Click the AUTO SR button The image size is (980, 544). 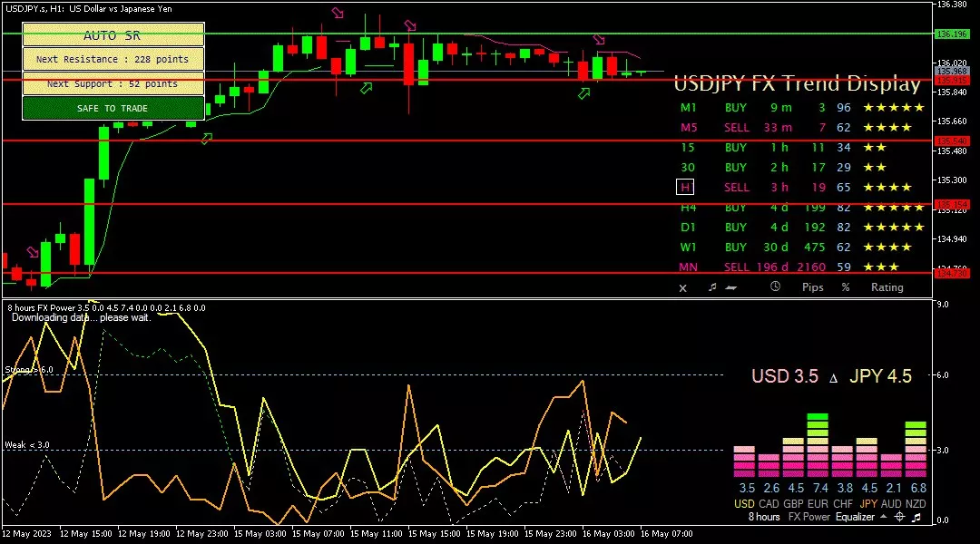tap(113, 35)
